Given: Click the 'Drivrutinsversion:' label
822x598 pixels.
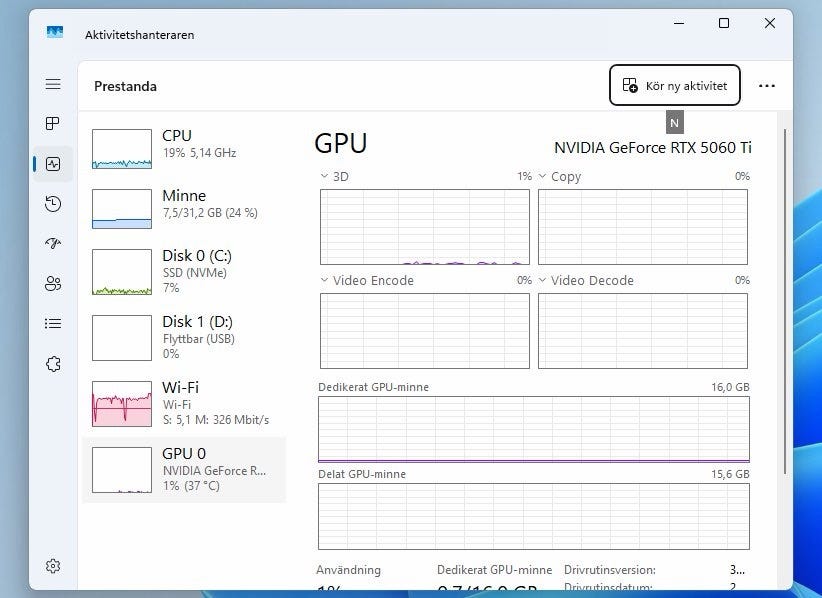Looking at the screenshot, I should pyautogui.click(x=610, y=570).
